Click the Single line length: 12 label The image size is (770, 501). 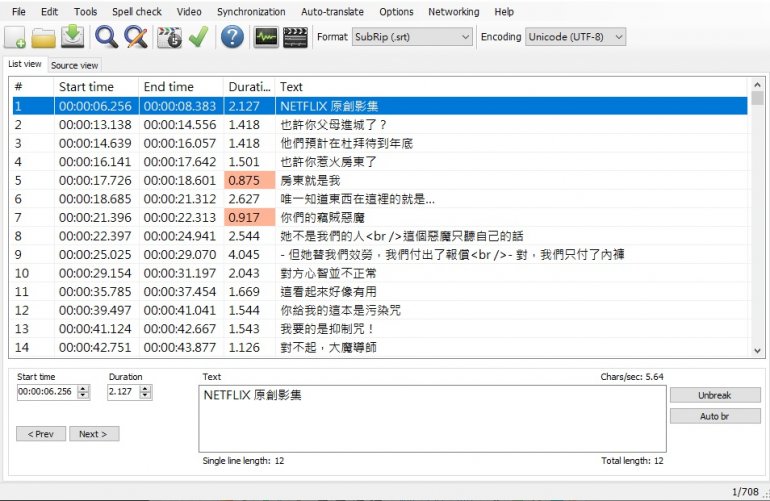pos(243,461)
